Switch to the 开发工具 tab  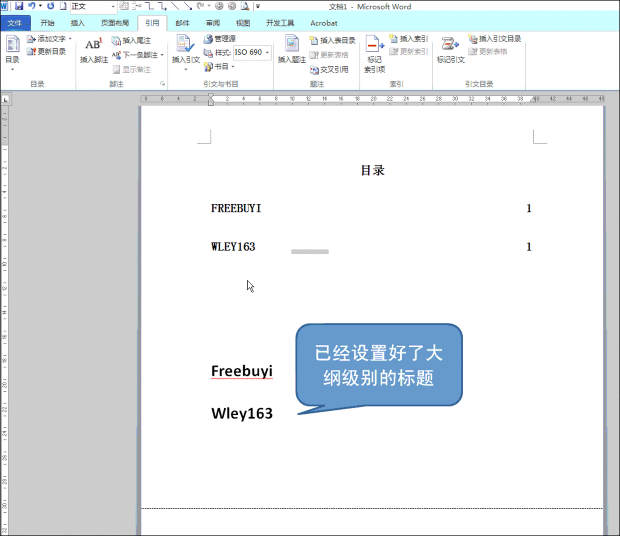[x=280, y=23]
